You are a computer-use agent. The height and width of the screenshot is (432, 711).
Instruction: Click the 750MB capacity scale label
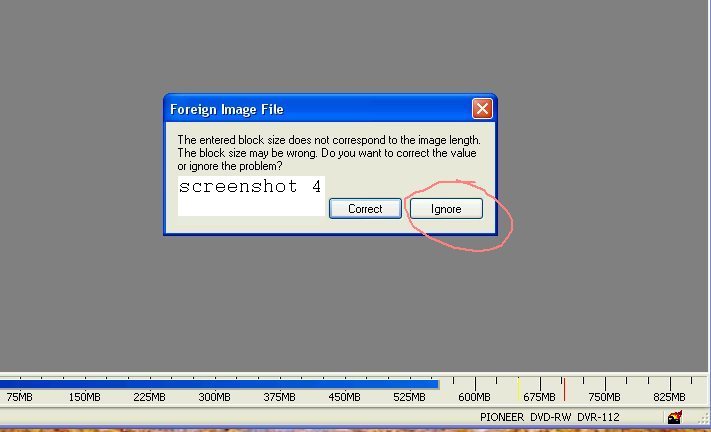pyautogui.click(x=604, y=397)
